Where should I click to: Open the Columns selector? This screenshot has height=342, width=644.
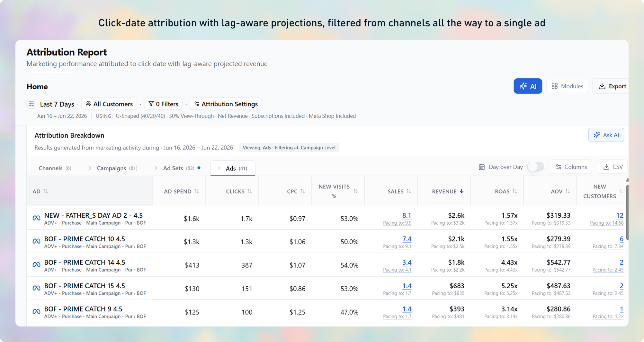pos(571,167)
